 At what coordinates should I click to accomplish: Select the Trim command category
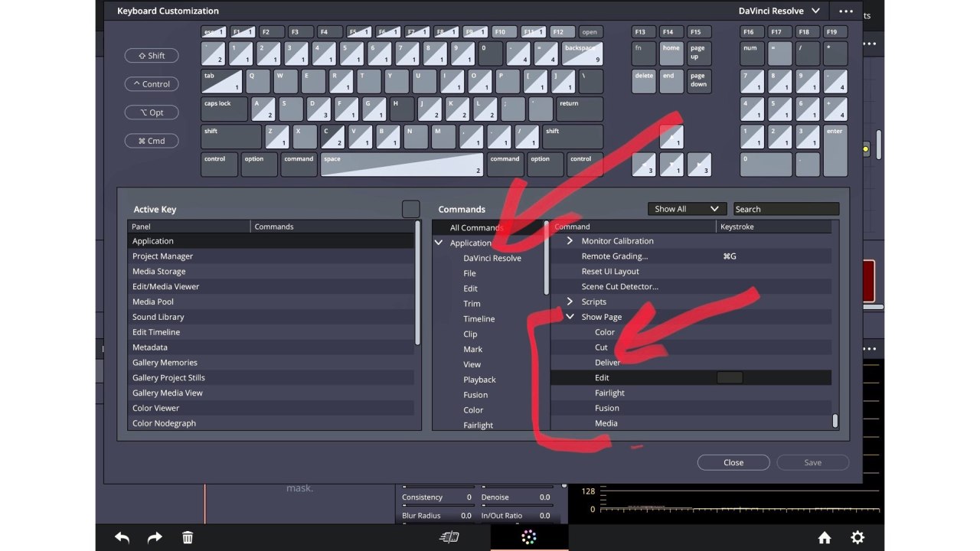coord(472,304)
